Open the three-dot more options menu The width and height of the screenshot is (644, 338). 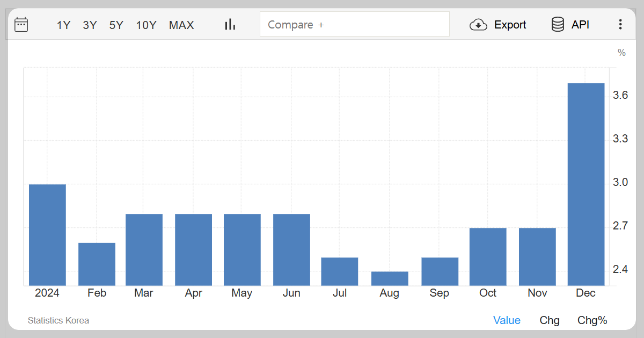(620, 25)
